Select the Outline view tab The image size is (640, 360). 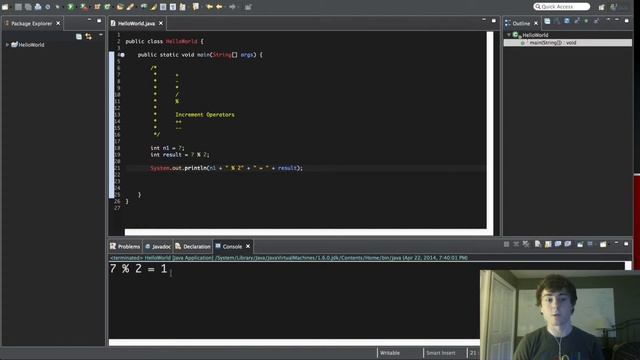coord(521,24)
